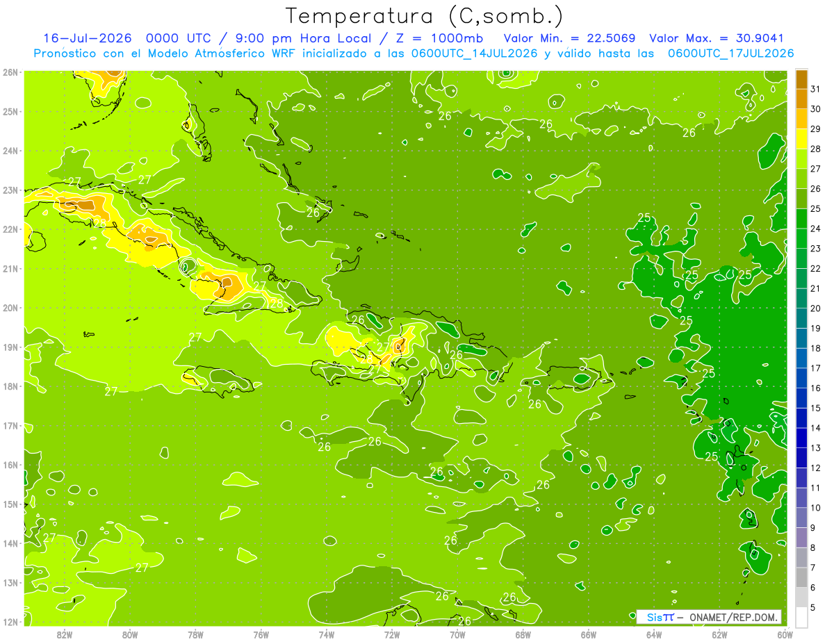This screenshot has height=644, width=834.
Task: Click the 80W longitude axis label
Action: [x=130, y=634]
